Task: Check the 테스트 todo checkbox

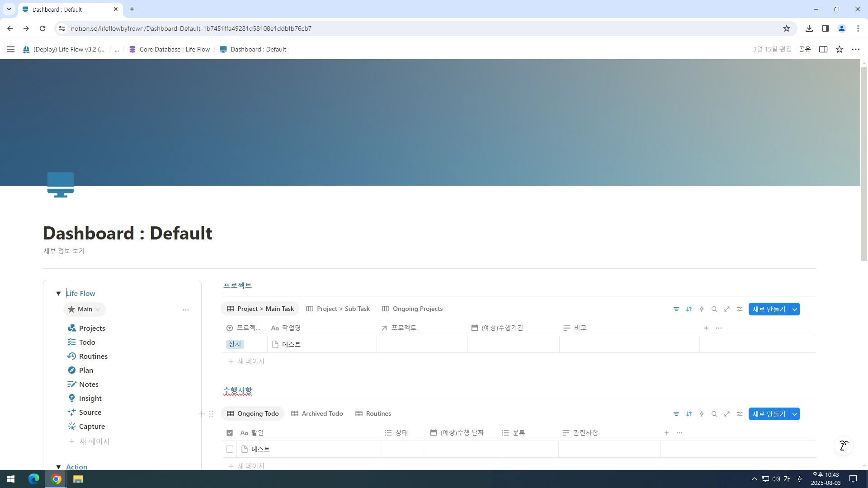Action: point(230,449)
